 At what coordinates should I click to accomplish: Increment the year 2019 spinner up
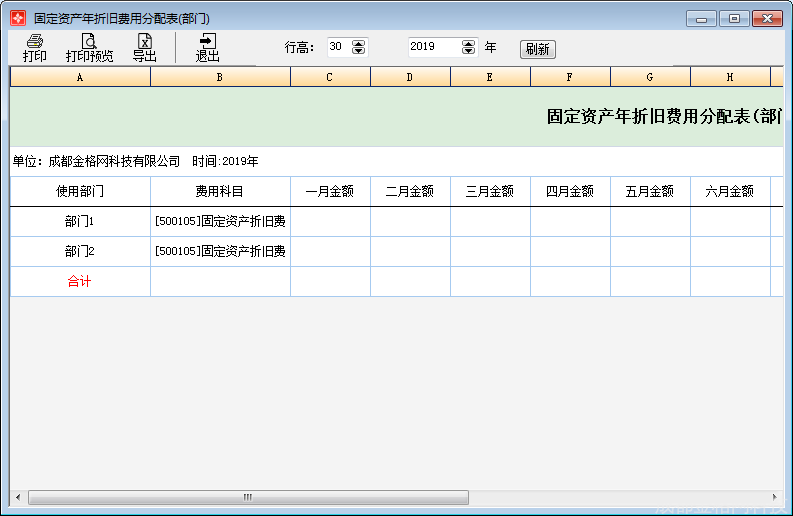coord(469,43)
